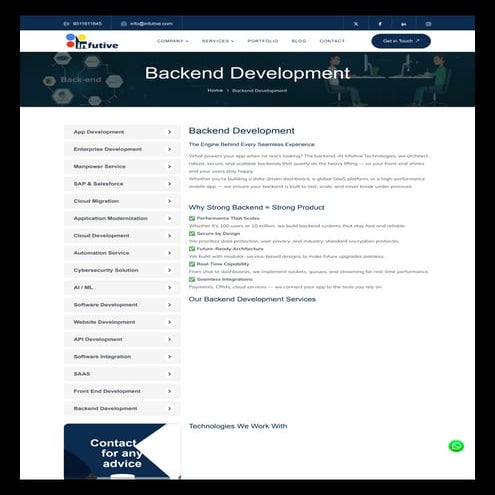
Task: Click 'Technologies We Work With' heading
Action: pyautogui.click(x=238, y=426)
